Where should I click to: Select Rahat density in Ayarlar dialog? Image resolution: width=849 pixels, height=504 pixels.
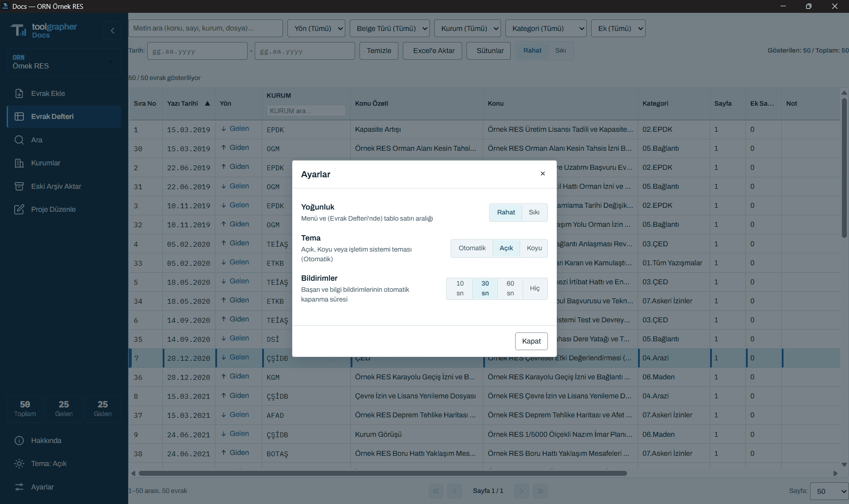click(506, 213)
